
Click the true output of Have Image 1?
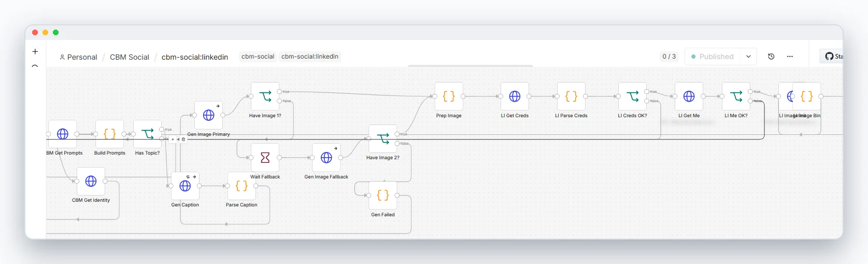click(280, 92)
